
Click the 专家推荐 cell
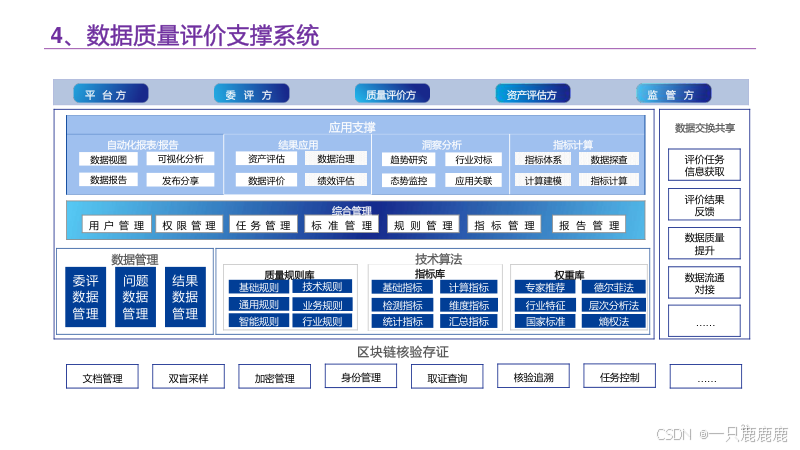[x=545, y=287]
